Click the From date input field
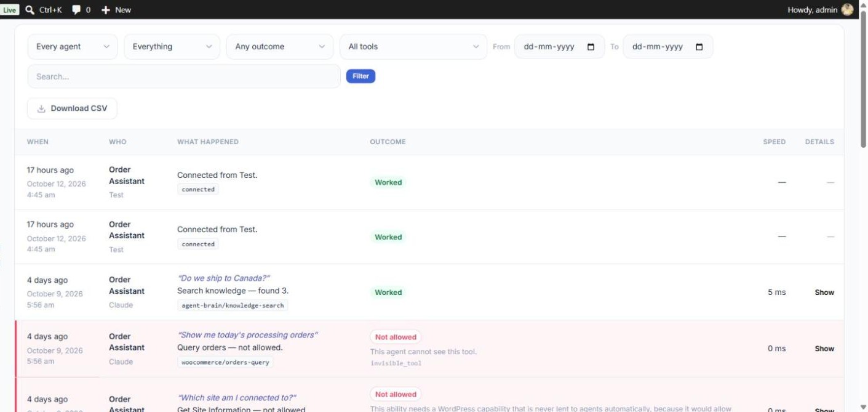The height and width of the screenshot is (412, 868). pos(559,47)
